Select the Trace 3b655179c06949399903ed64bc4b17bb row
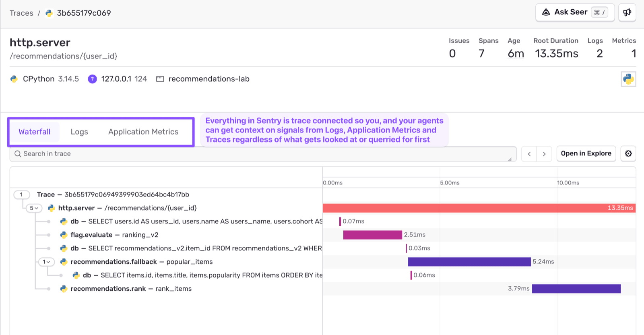The height and width of the screenshot is (335, 644). (x=322, y=194)
